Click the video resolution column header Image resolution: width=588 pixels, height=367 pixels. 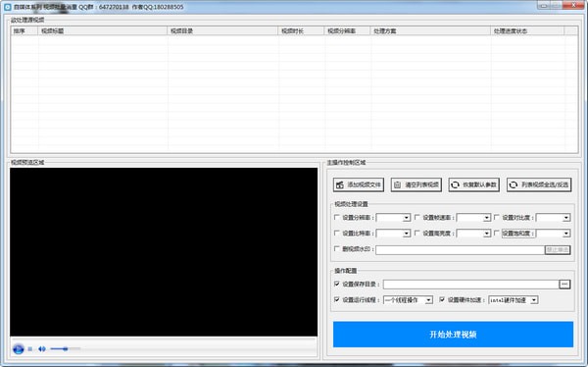point(347,30)
